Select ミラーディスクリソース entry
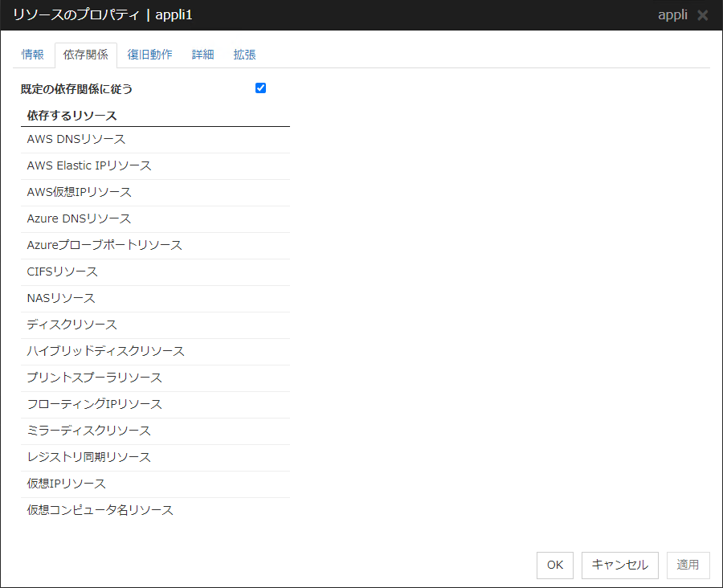 pos(89,431)
